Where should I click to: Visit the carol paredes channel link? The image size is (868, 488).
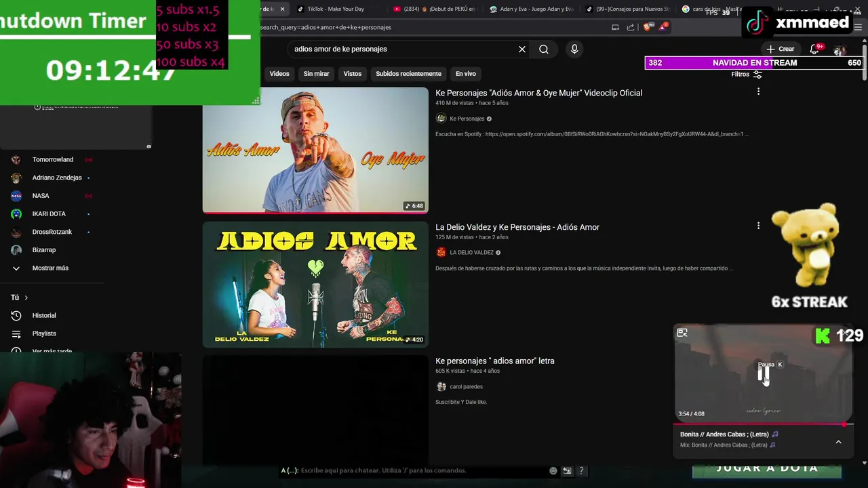[467, 387]
